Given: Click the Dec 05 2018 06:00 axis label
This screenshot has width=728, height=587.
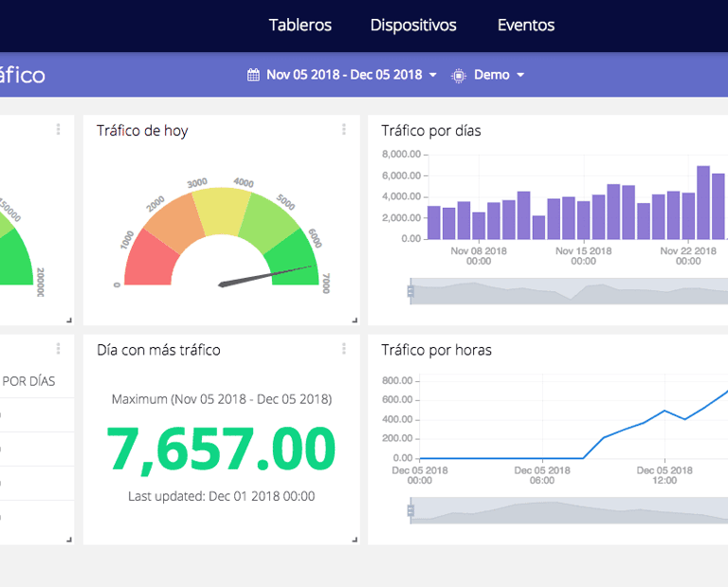Looking at the screenshot, I should pos(542,475).
